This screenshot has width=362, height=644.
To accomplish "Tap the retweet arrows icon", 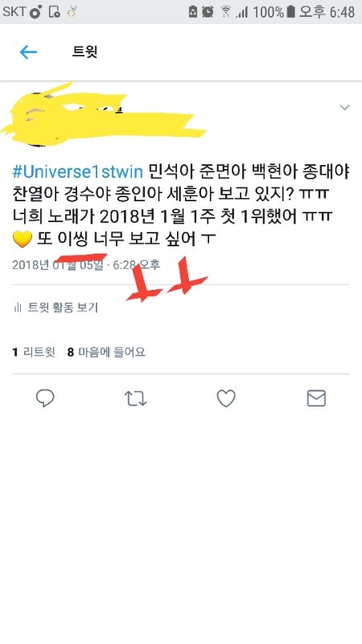I will coord(135,398).
